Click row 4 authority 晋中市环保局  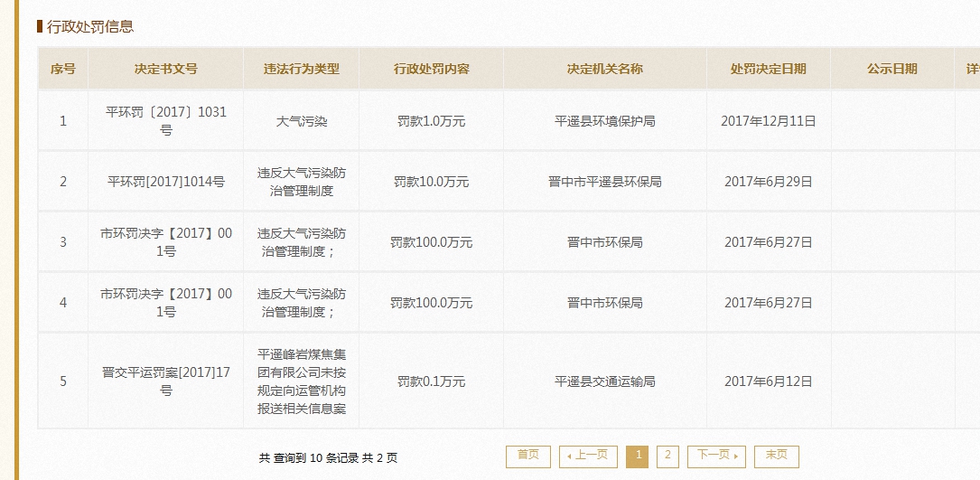tap(605, 303)
